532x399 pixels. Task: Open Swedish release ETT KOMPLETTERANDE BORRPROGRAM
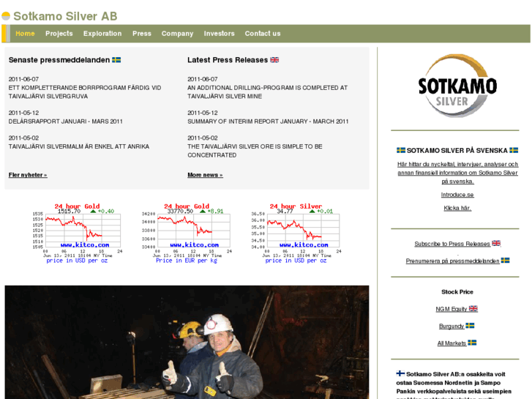pyautogui.click(x=85, y=92)
